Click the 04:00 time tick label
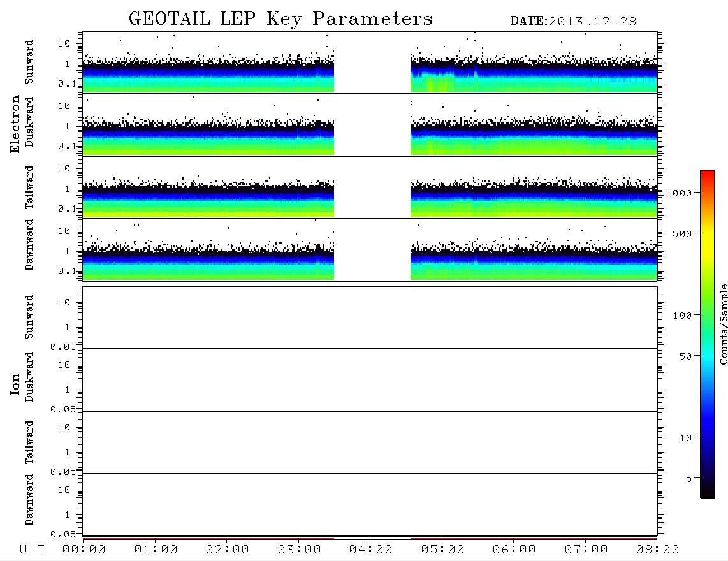728x561 pixels. [371, 550]
